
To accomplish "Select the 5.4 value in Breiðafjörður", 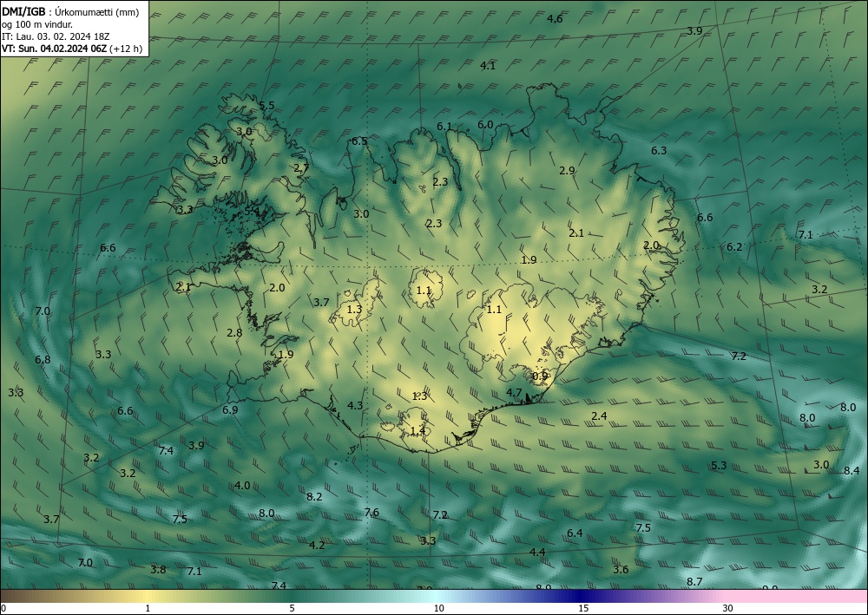I will 252,211.
